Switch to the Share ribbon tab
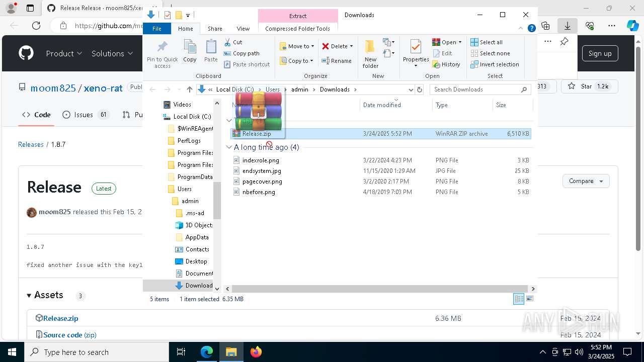The height and width of the screenshot is (362, 644). (215, 29)
